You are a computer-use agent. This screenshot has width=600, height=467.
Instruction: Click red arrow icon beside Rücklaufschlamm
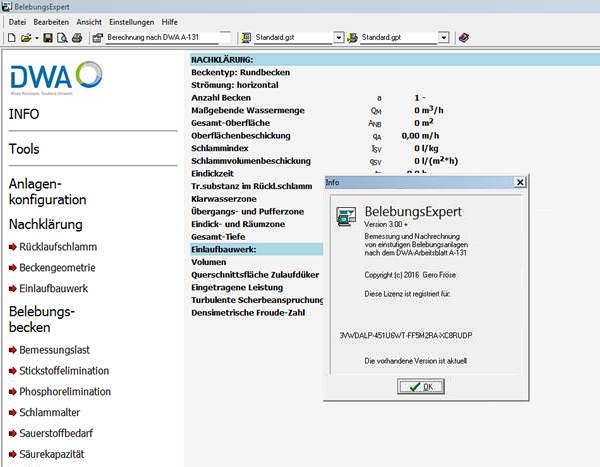tap(13, 247)
